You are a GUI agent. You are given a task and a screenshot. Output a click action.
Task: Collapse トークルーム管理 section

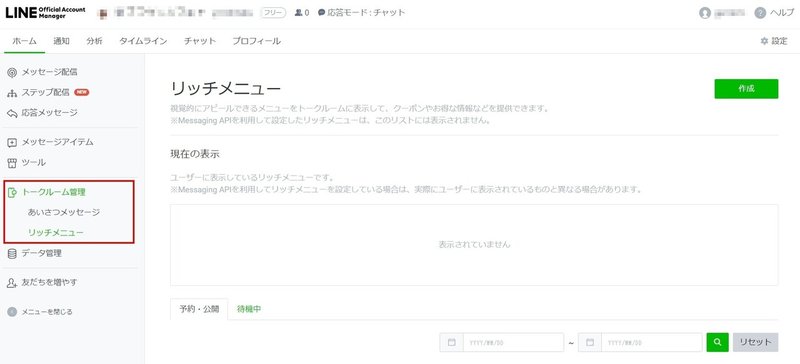[54, 192]
